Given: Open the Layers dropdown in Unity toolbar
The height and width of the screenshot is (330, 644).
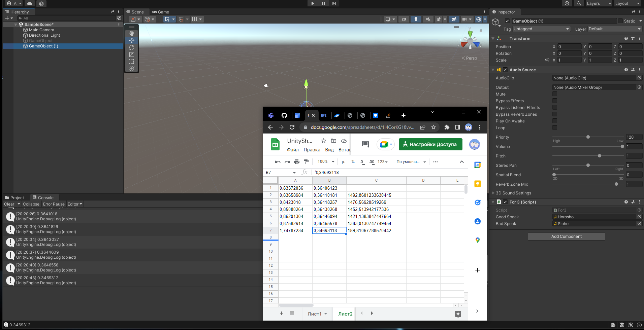Looking at the screenshot, I should [x=599, y=3].
